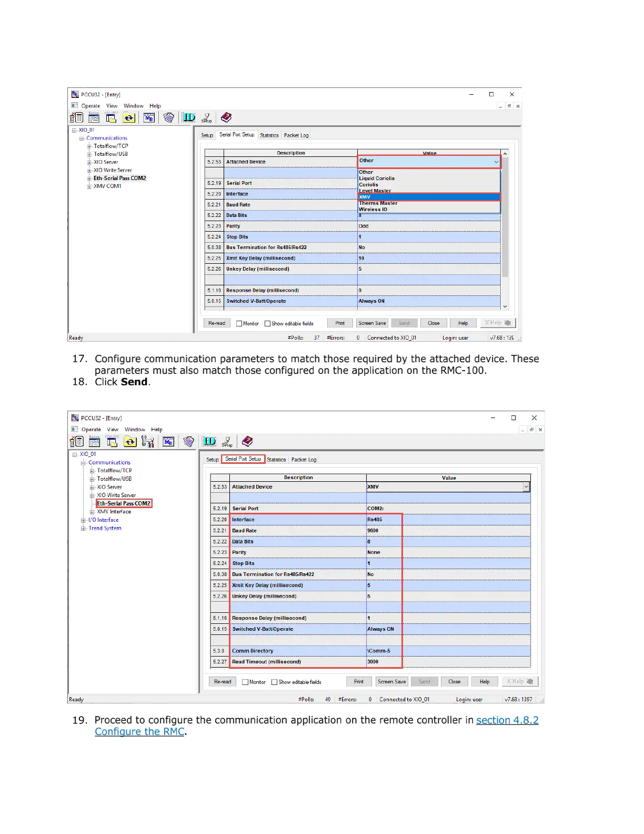Open the section 4.8.2 Configure the RMC link

(507, 720)
